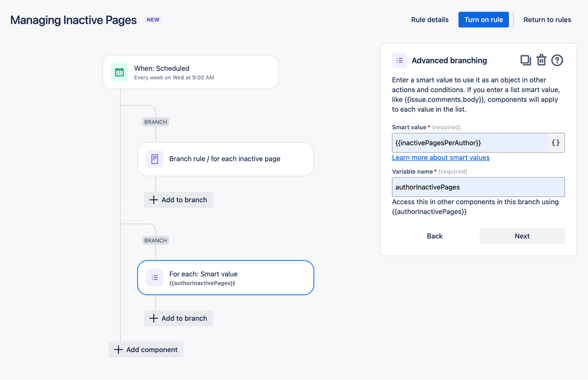Click the duplicate component icon
Screen dimensions: 588x380
click(526, 60)
